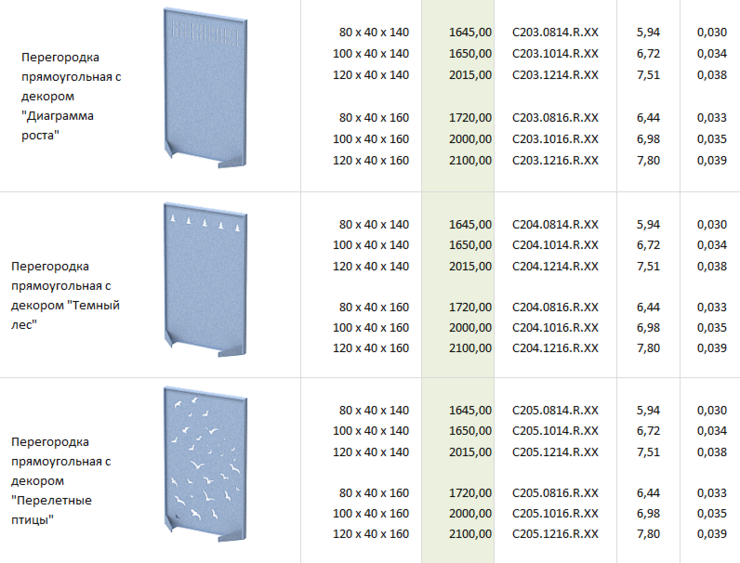Select the "Перелетные птицы" product description cell
Viewport: 740px width, 563px height.
click(x=60, y=481)
